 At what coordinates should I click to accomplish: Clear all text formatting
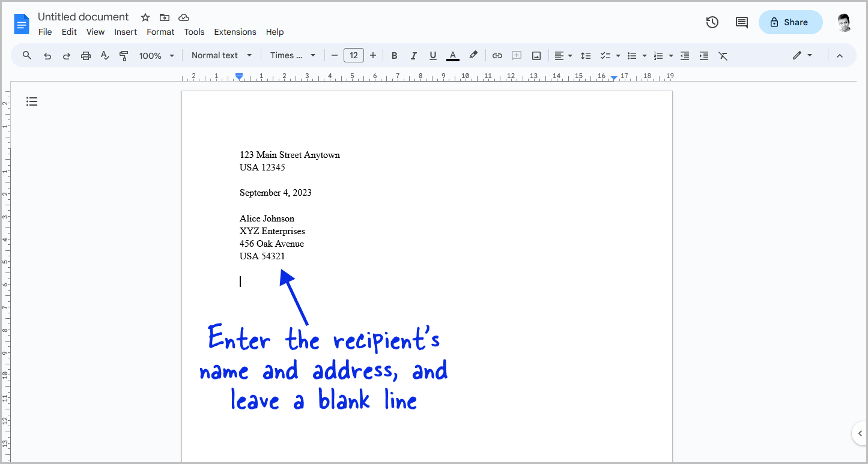pos(723,55)
